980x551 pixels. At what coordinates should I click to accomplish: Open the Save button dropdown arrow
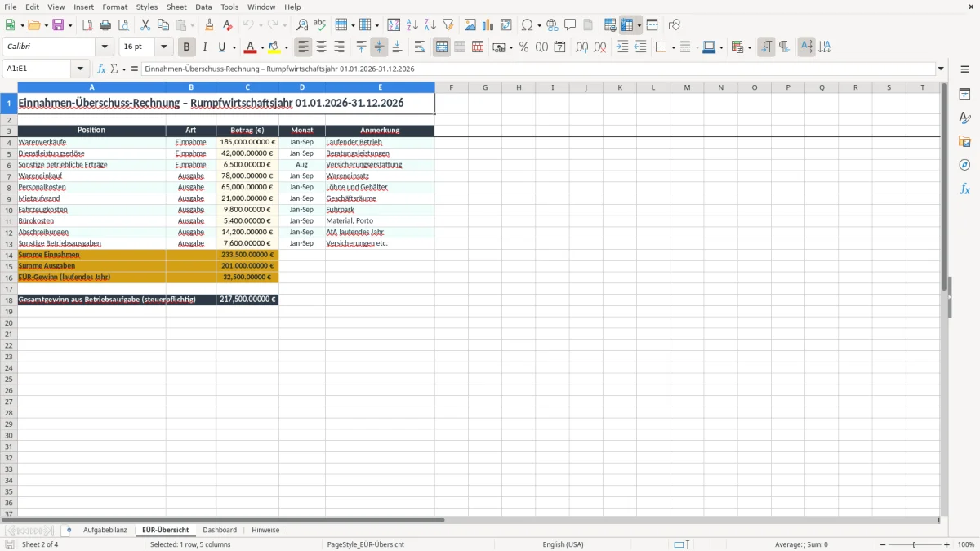click(x=70, y=25)
